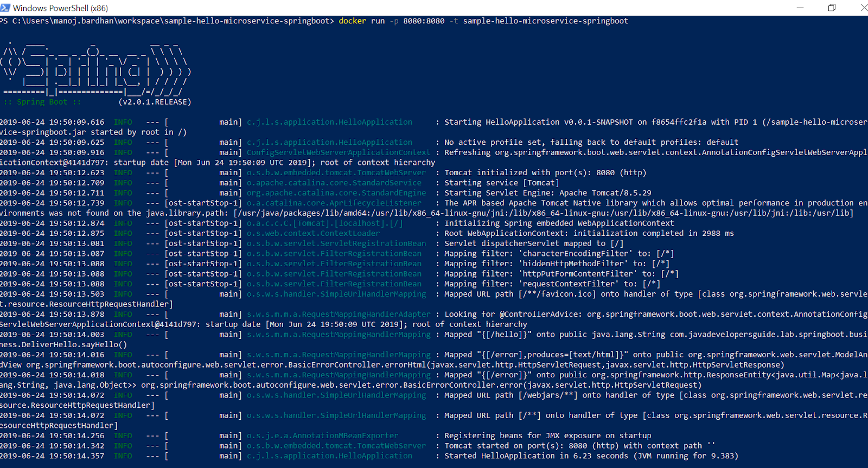The width and height of the screenshot is (868, 468).
Task: Click the 'o.apache.catalina.core.StandardService' logger name
Action: [x=334, y=183]
